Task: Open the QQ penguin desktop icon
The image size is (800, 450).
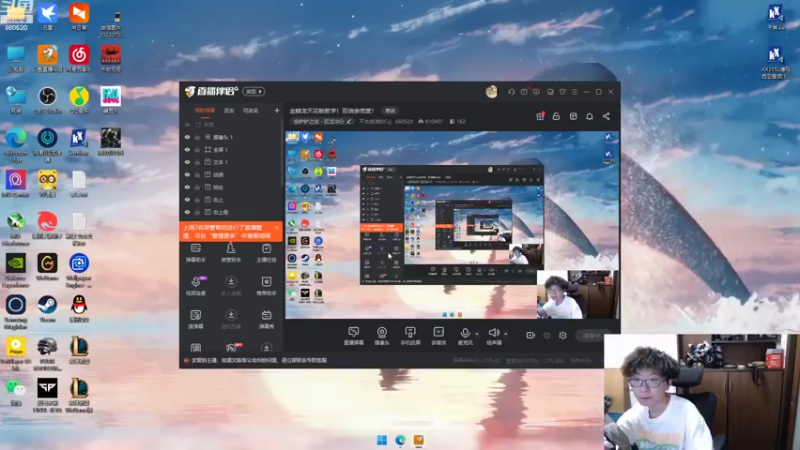Action: [x=79, y=309]
